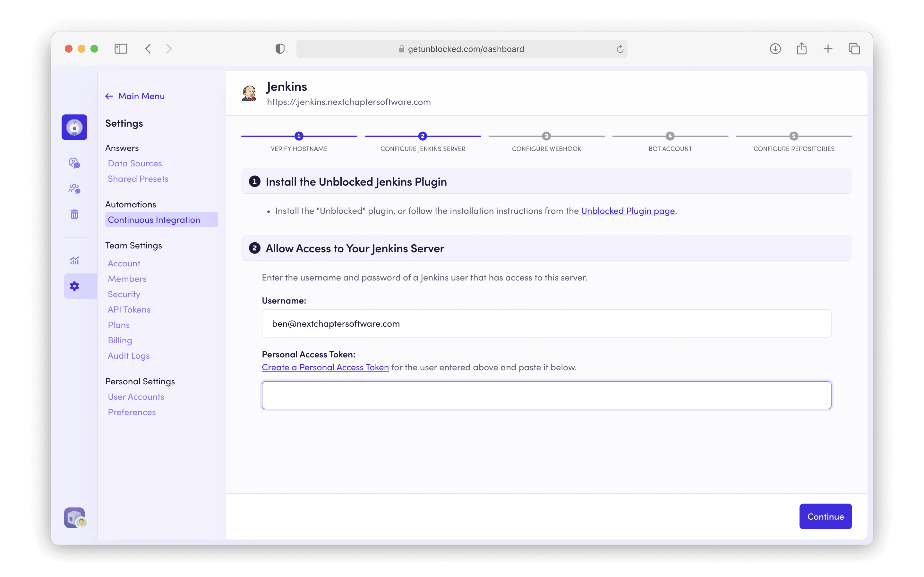
Task: Open the Unblocked Plugin page link
Action: [628, 211]
